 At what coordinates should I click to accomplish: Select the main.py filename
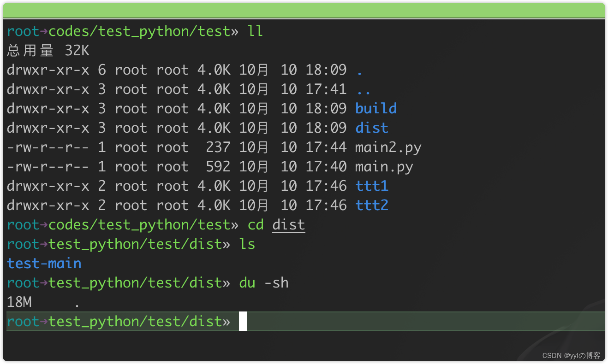click(x=384, y=166)
